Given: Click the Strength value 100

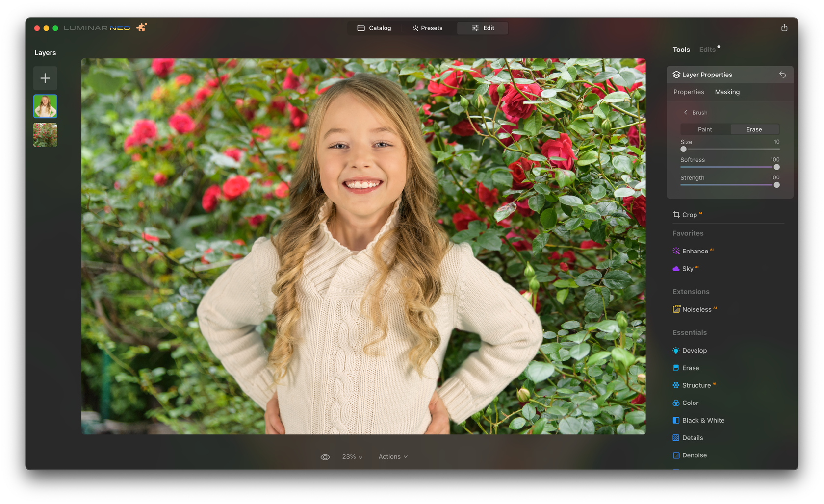Looking at the screenshot, I should coord(775,177).
